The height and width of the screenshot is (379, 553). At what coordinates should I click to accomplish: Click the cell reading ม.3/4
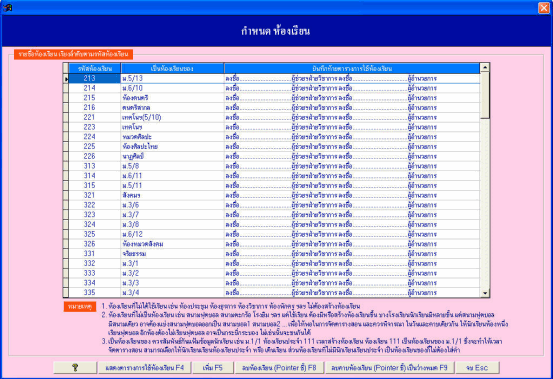point(172,292)
